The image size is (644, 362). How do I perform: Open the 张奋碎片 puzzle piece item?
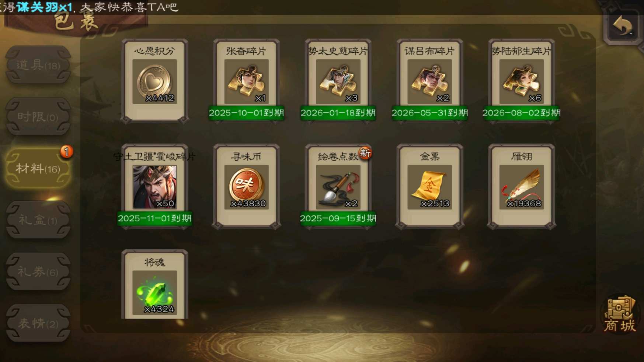click(x=246, y=81)
